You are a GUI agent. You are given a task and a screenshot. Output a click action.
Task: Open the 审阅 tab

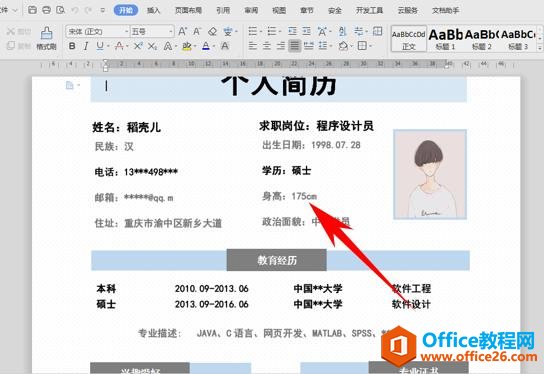coord(251,10)
